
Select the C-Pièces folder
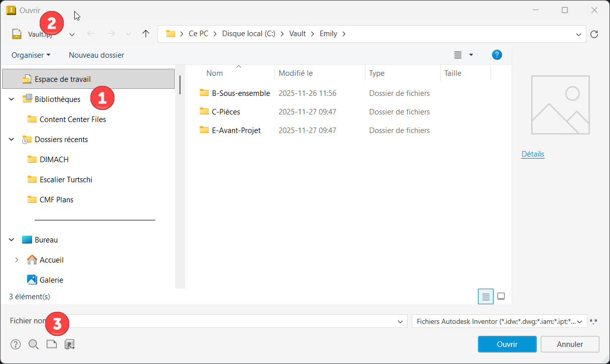coord(225,112)
